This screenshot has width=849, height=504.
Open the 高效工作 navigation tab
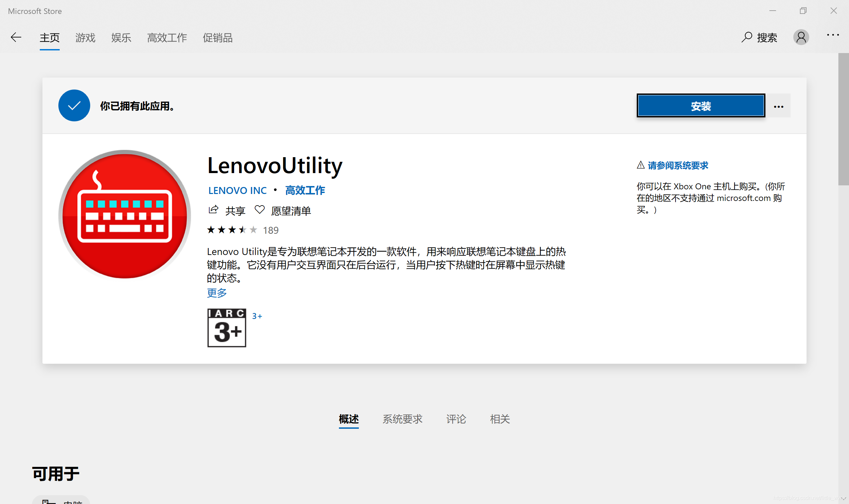click(x=167, y=38)
